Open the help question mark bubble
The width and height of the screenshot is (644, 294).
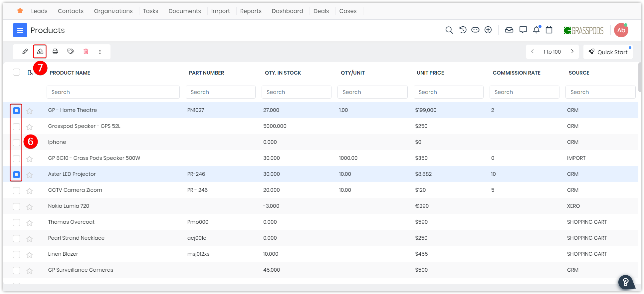(x=626, y=282)
